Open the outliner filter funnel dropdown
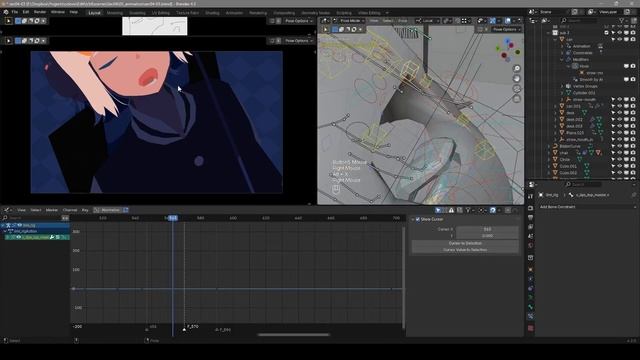Viewport: 640px width, 360px height. click(x=623, y=20)
